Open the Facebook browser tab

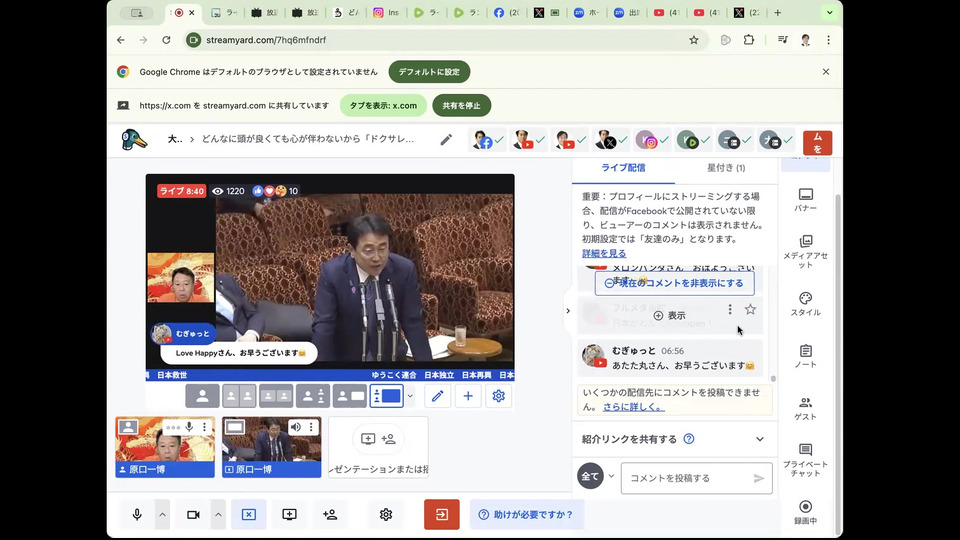coord(506,12)
